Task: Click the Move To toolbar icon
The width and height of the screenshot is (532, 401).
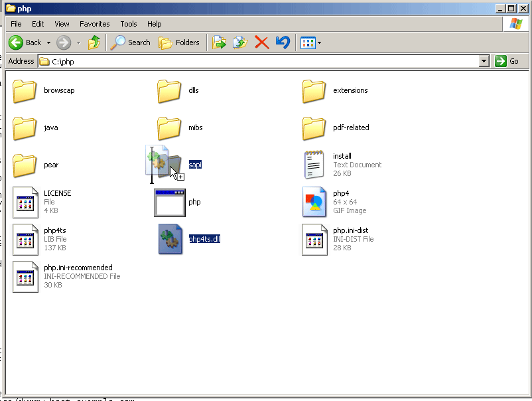Action: pyautogui.click(x=219, y=42)
